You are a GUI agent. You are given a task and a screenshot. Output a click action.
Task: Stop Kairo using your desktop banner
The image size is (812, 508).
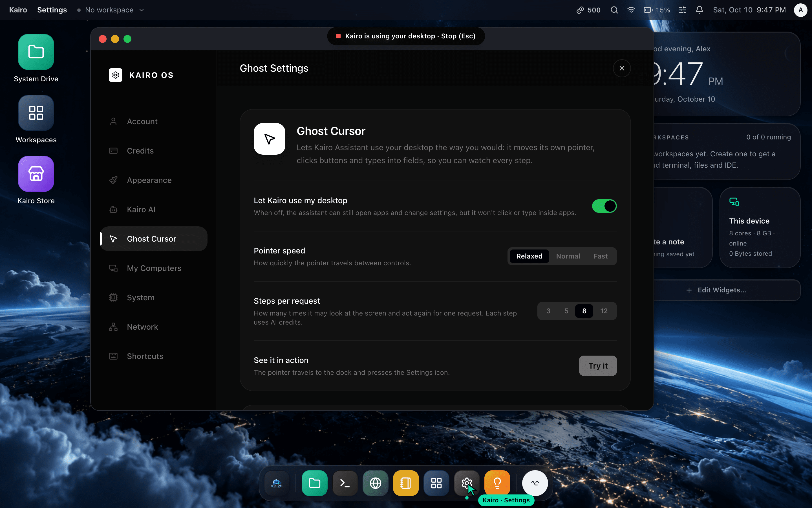(x=406, y=36)
